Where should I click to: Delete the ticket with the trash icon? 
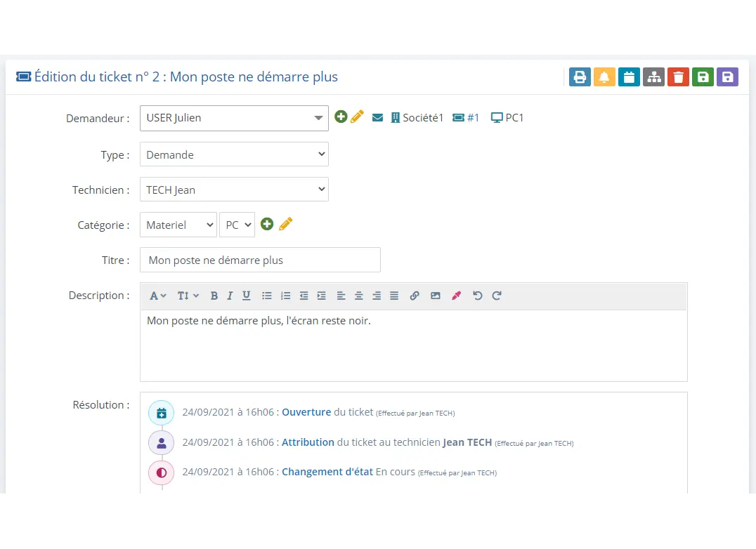pyautogui.click(x=678, y=77)
